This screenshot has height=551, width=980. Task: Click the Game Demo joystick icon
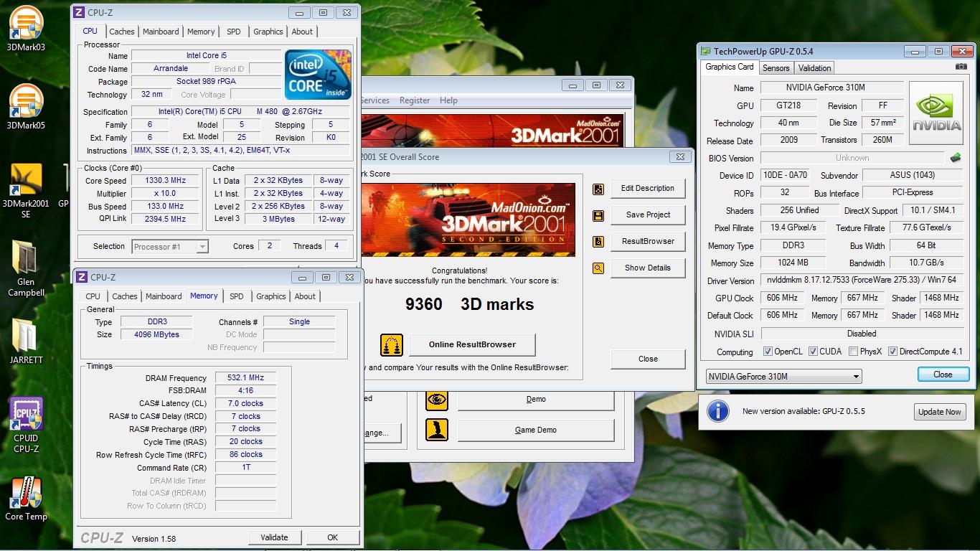pos(437,430)
